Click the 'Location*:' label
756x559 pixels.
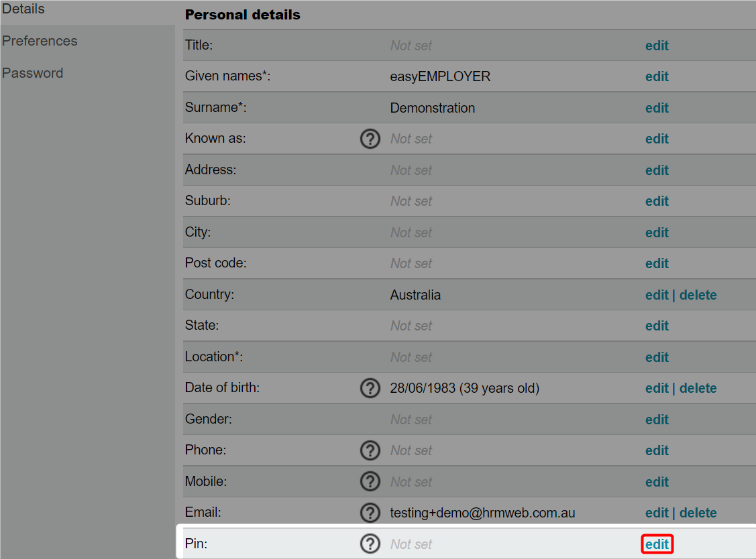point(214,357)
